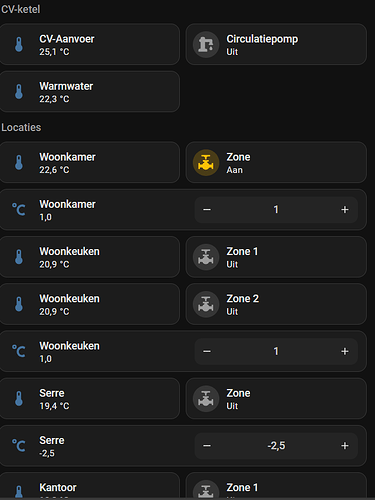This screenshot has height=500, width=375.
Task: Open the Kantoor temperature tile
Action: [89, 486]
